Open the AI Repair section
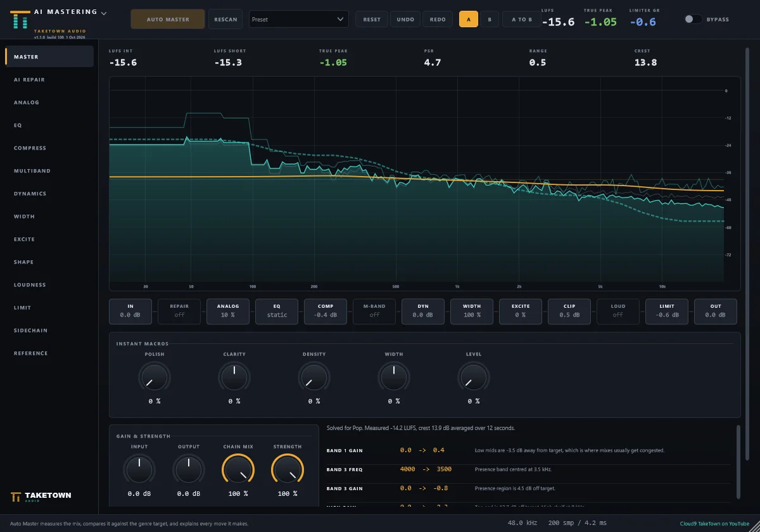The width and height of the screenshot is (760, 532). coord(49,79)
